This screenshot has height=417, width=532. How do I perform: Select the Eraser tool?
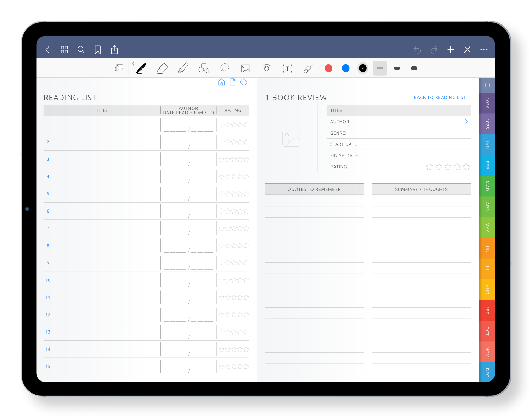pyautogui.click(x=162, y=68)
